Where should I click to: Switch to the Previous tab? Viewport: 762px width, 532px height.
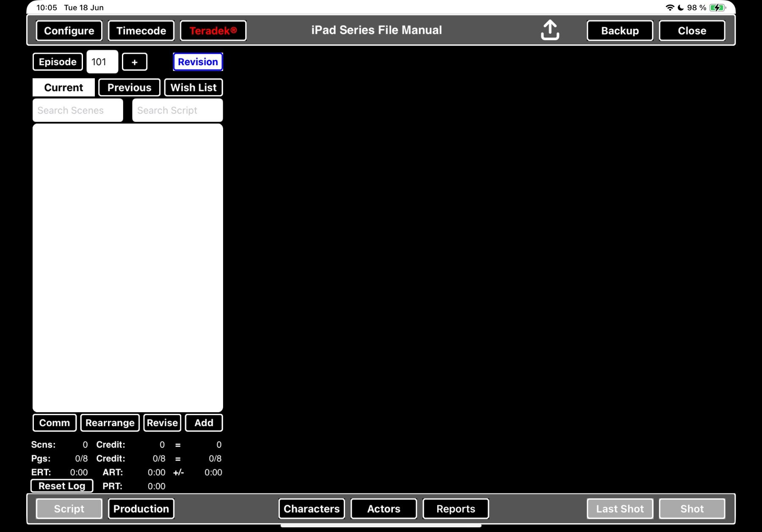click(129, 88)
